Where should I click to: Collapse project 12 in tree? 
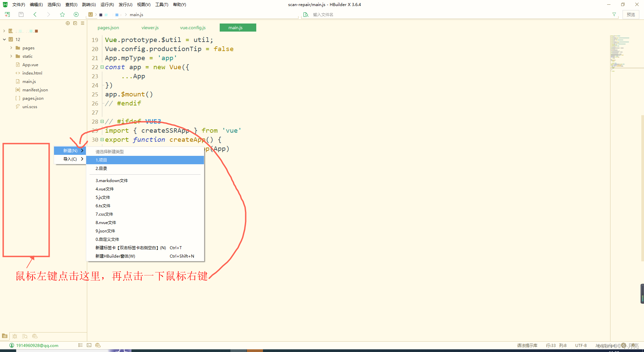4,39
